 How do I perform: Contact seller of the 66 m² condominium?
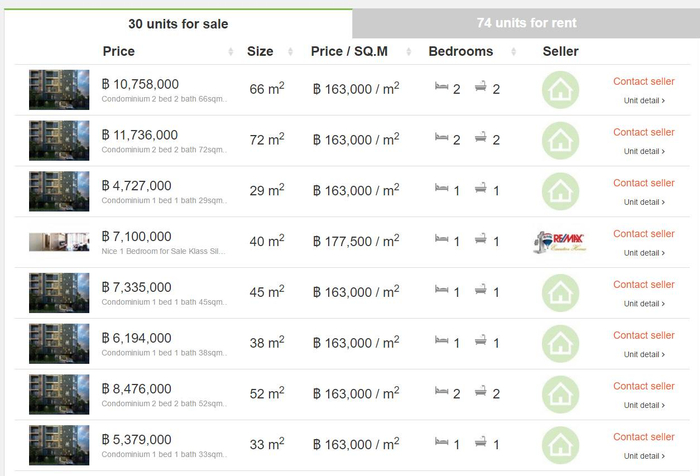point(643,81)
